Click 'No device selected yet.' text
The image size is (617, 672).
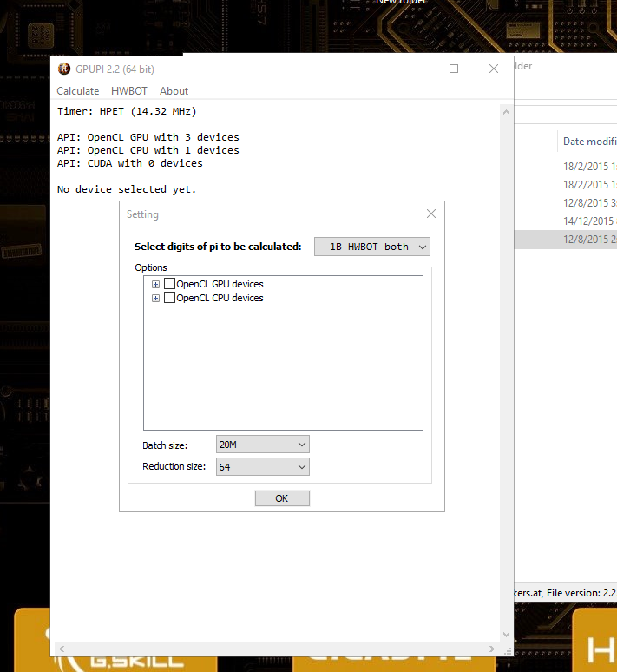127,189
